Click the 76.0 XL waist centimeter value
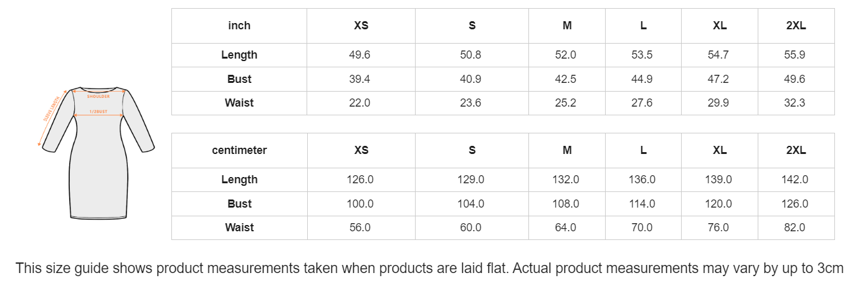 [718, 228]
